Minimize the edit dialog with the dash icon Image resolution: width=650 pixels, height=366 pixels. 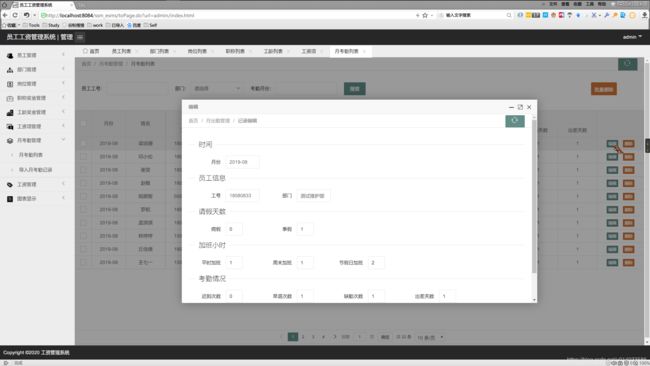511,107
